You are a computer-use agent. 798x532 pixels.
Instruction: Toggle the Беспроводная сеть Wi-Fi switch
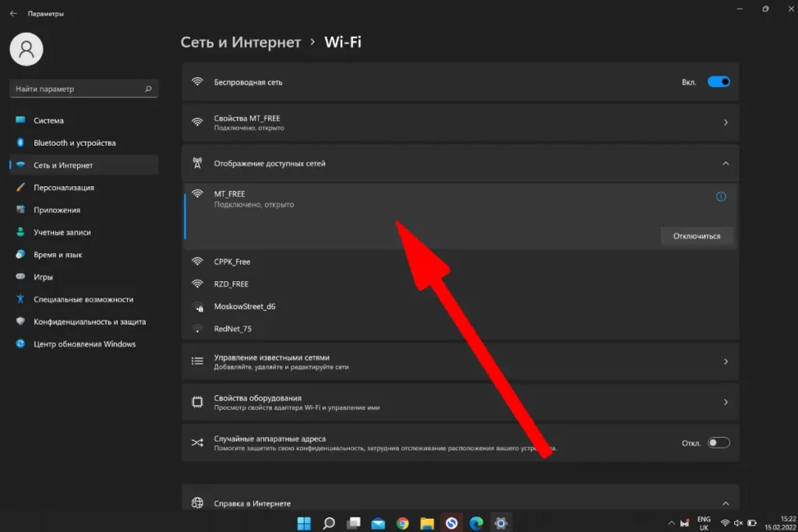(719, 82)
